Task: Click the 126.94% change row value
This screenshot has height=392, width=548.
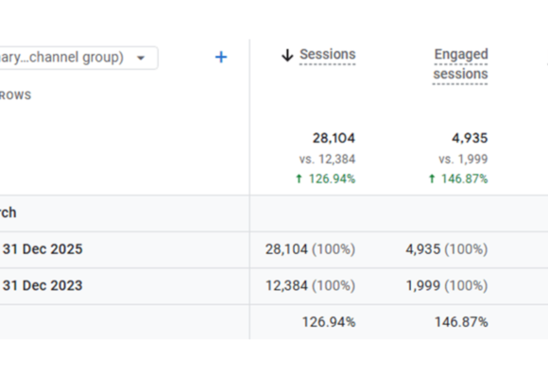Action: 329,322
